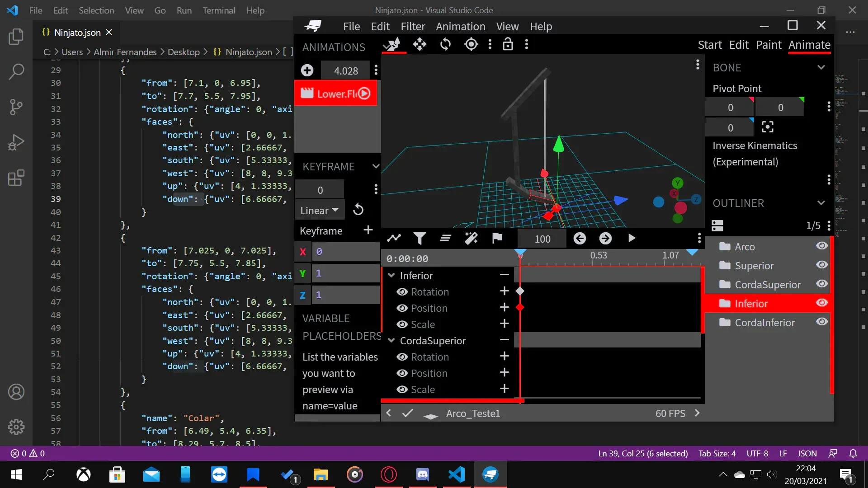Click the timeline filter funnel icon
Viewport: 868px width, 488px height.
click(x=420, y=238)
